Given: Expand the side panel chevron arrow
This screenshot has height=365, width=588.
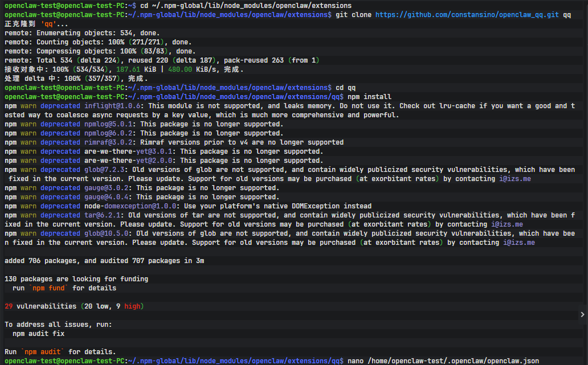Looking at the screenshot, I should click(582, 314).
